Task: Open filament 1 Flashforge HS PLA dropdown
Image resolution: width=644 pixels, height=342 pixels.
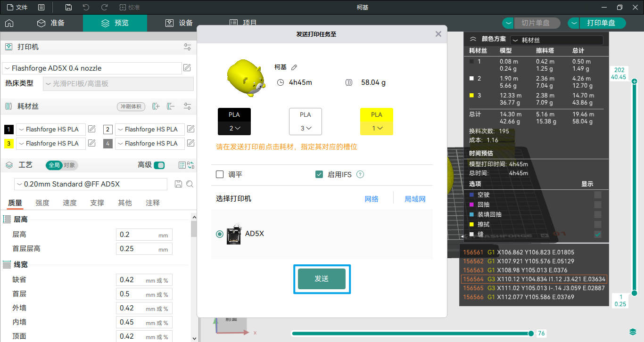Action: tap(51, 129)
